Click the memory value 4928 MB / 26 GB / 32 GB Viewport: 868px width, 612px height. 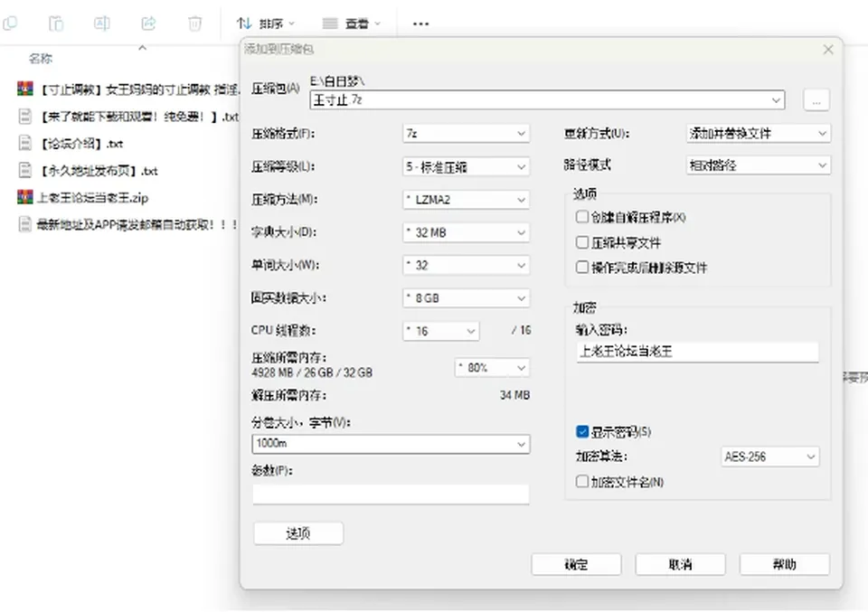click(x=312, y=372)
